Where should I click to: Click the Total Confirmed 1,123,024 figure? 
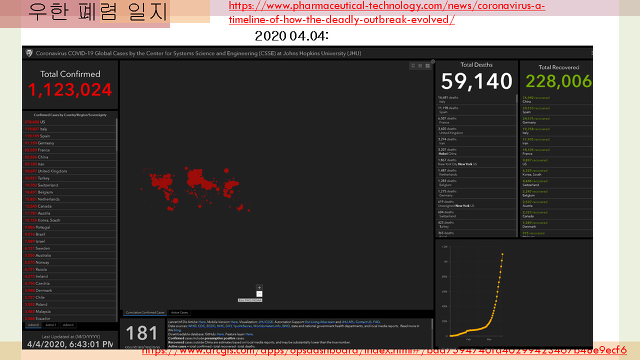pos(70,90)
